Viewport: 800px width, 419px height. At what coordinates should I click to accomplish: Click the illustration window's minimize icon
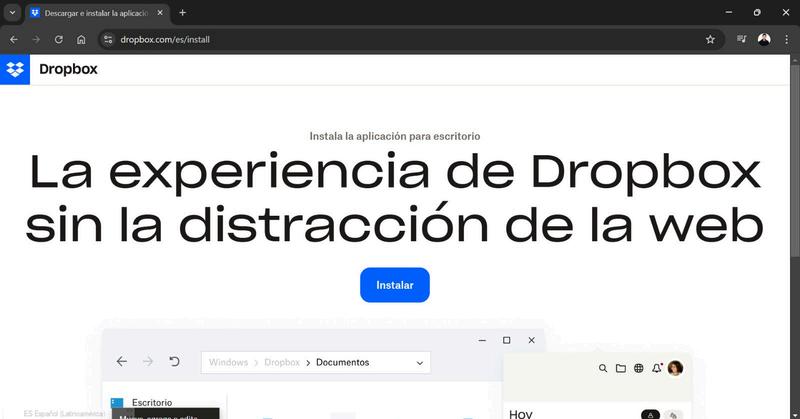click(x=482, y=340)
